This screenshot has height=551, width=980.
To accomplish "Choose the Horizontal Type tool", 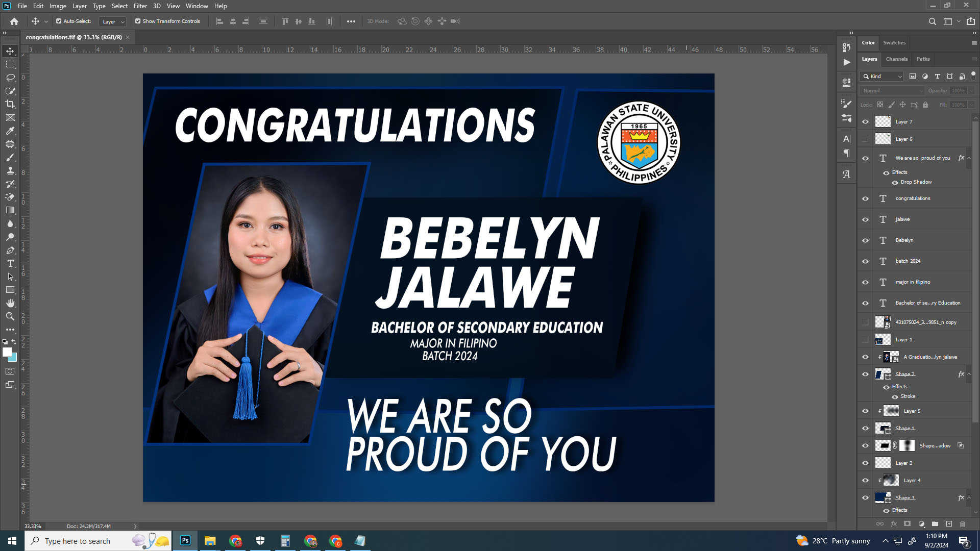I will [10, 263].
